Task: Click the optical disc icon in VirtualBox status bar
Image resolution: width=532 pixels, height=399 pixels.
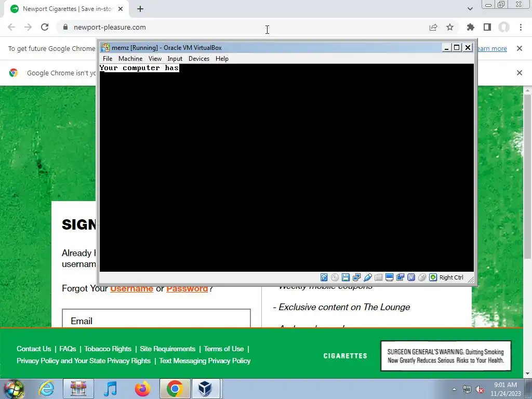Action: [335, 277]
